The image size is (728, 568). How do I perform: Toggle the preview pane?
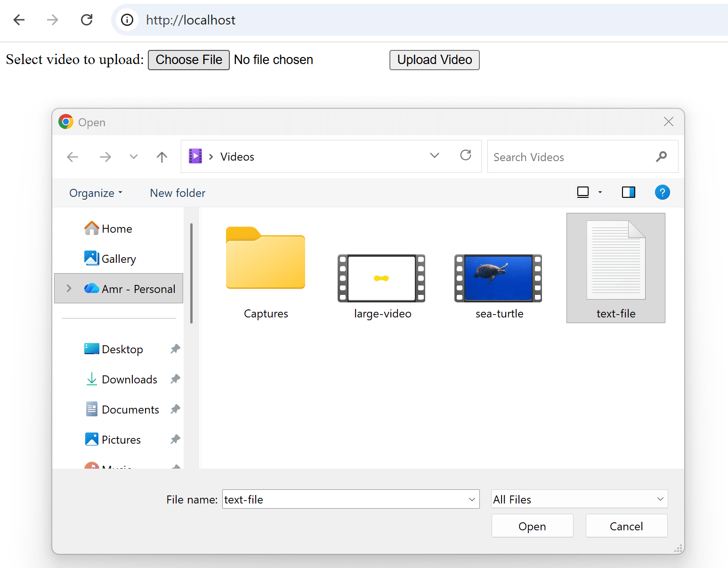(628, 192)
